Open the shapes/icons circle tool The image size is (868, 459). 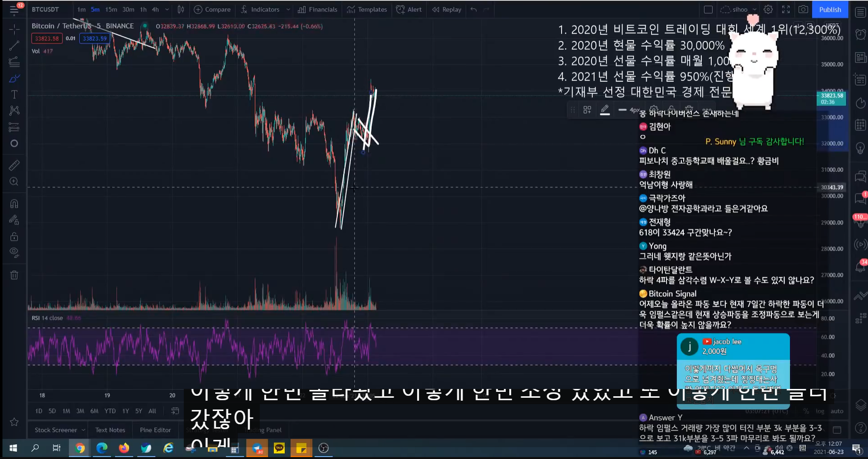[x=14, y=144]
